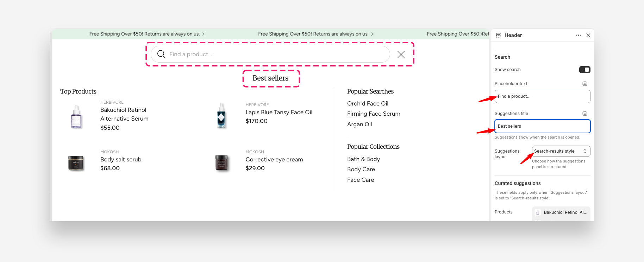Image resolution: width=644 pixels, height=262 pixels.
Task: Open the Body Care collection
Action: [x=361, y=169]
